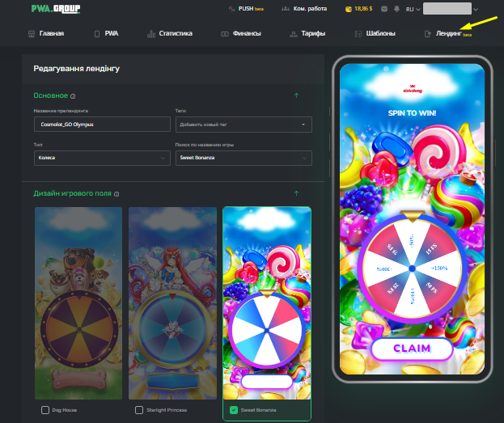Click the SPIN TO WIN! heading
Screen dimensions: 504x423
pyautogui.click(x=412, y=113)
